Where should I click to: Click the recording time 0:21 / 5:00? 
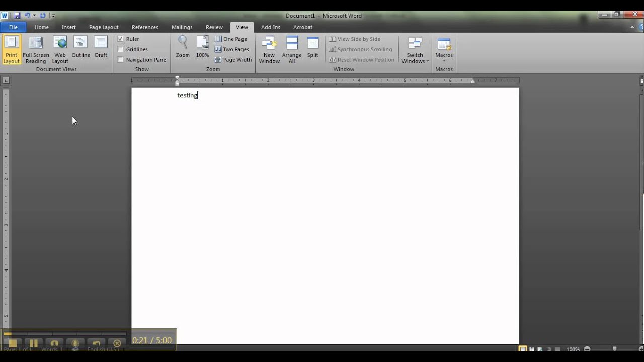click(152, 340)
